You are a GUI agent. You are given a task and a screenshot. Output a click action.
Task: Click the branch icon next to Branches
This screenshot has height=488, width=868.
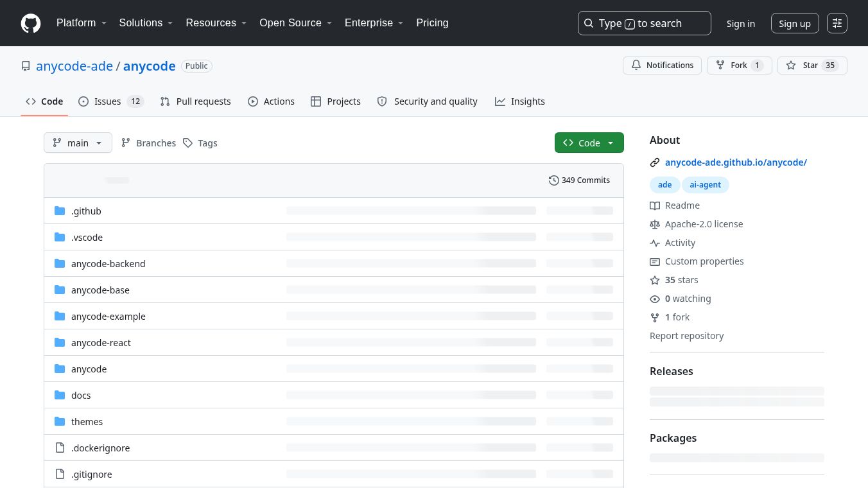tap(126, 143)
